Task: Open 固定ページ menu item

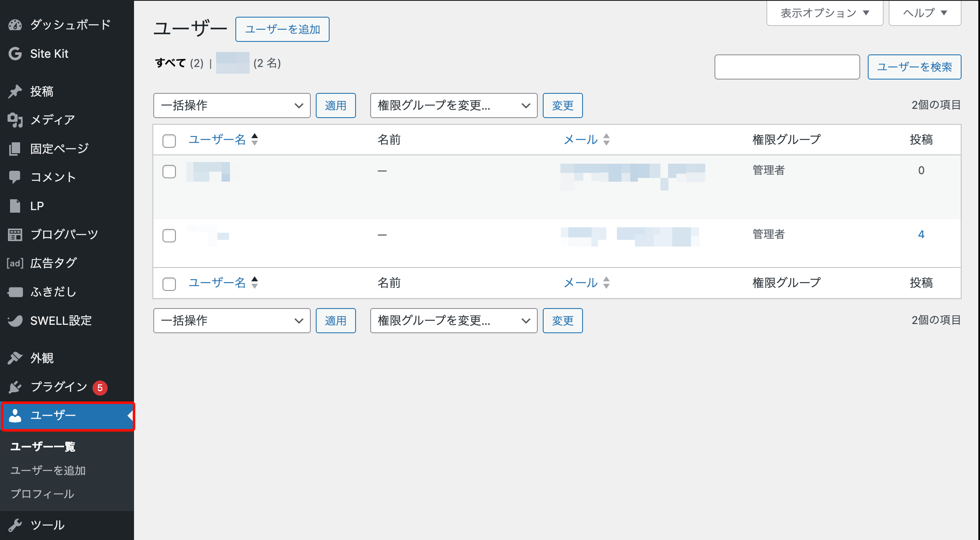Action: pos(67,149)
